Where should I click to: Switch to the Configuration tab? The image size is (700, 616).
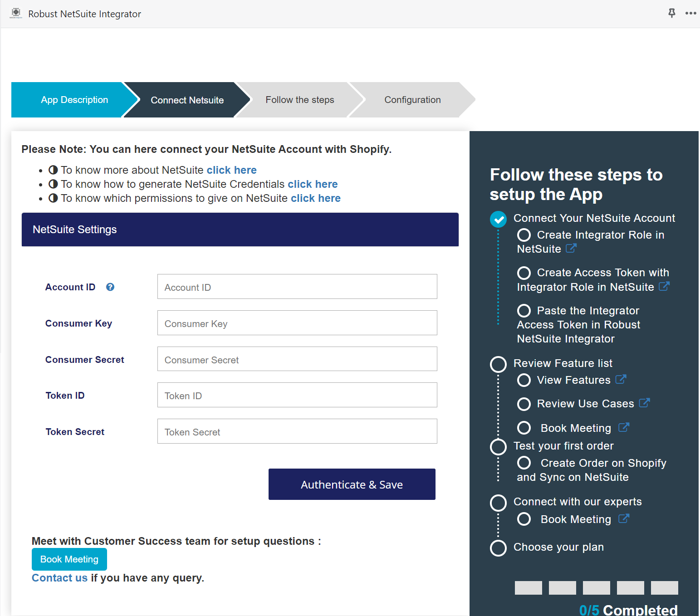(412, 100)
